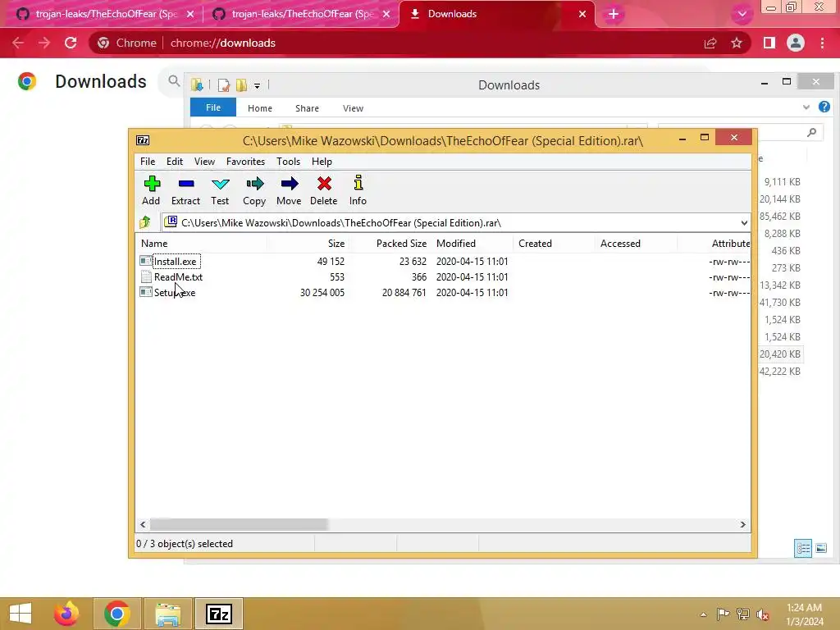Click the share page icon in Chrome
The width and height of the screenshot is (840, 630).
[710, 43]
